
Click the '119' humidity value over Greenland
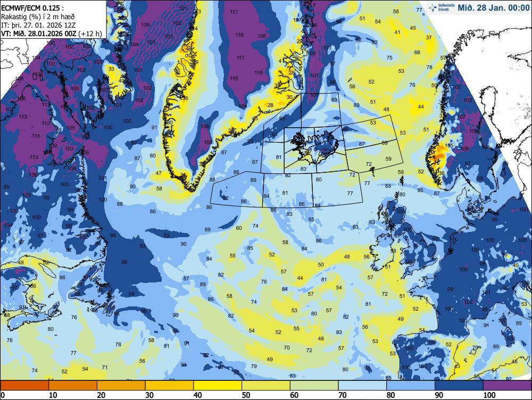[x=259, y=72]
